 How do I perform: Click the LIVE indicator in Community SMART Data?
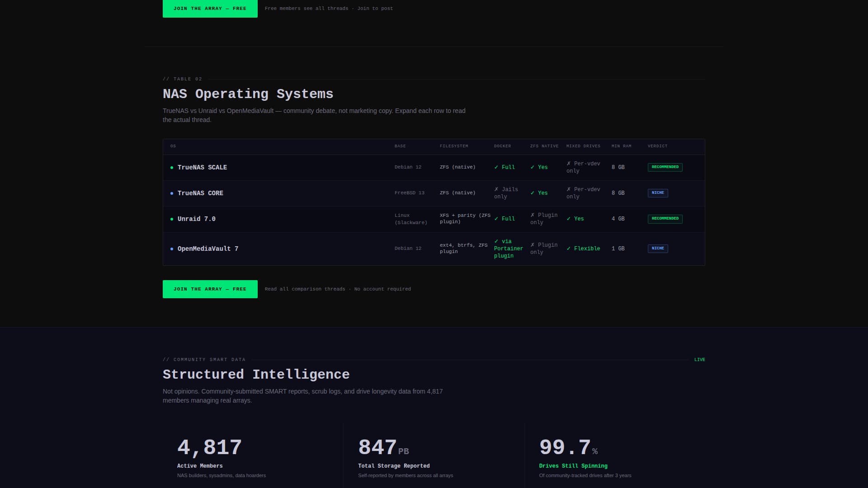(x=699, y=360)
